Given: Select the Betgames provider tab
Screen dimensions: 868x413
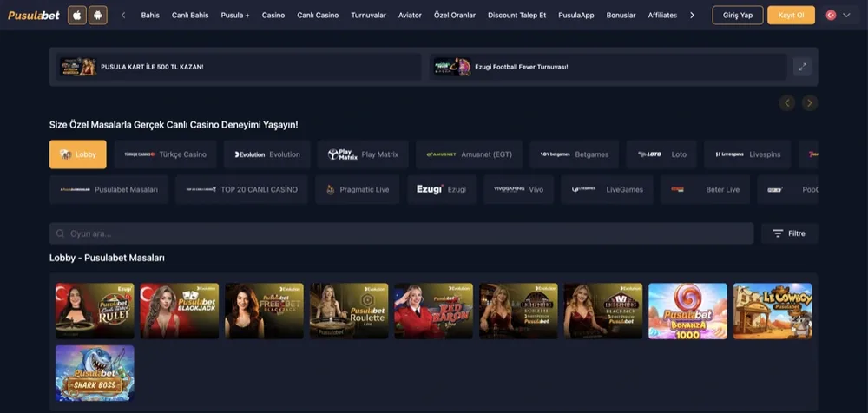Looking at the screenshot, I should click(x=574, y=154).
